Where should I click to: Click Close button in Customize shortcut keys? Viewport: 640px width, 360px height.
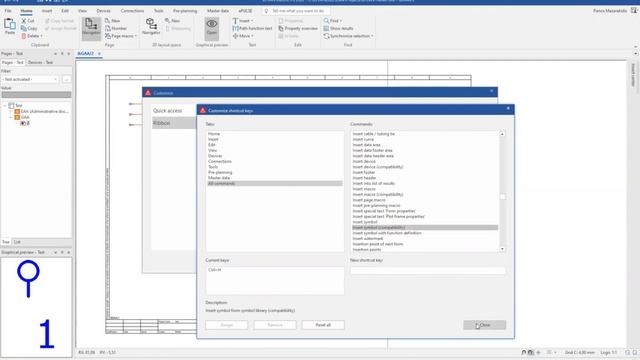tap(484, 325)
